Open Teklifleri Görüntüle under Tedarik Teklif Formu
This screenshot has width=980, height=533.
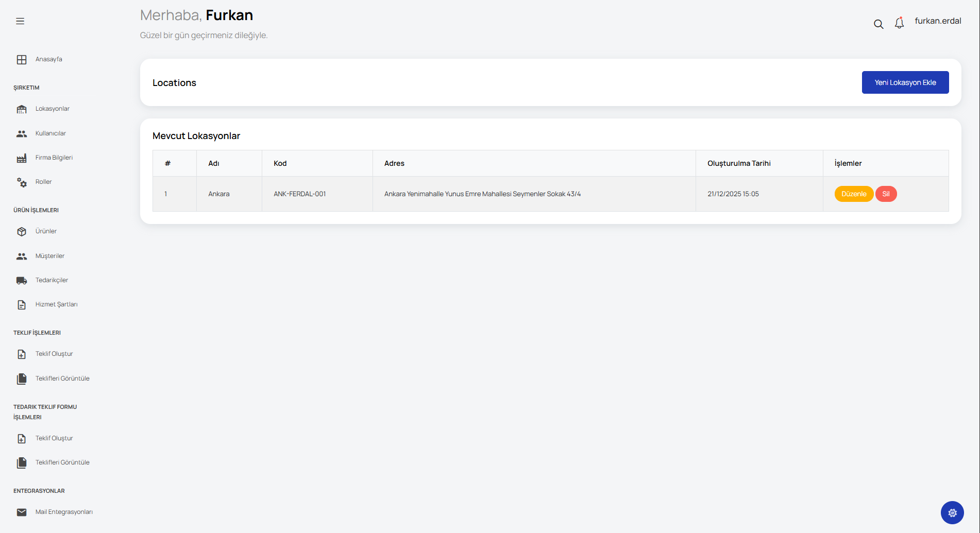tap(62, 462)
